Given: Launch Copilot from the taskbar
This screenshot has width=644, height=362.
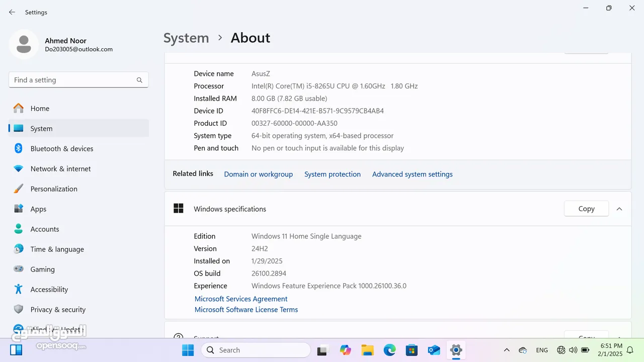Looking at the screenshot, I should (x=345, y=350).
